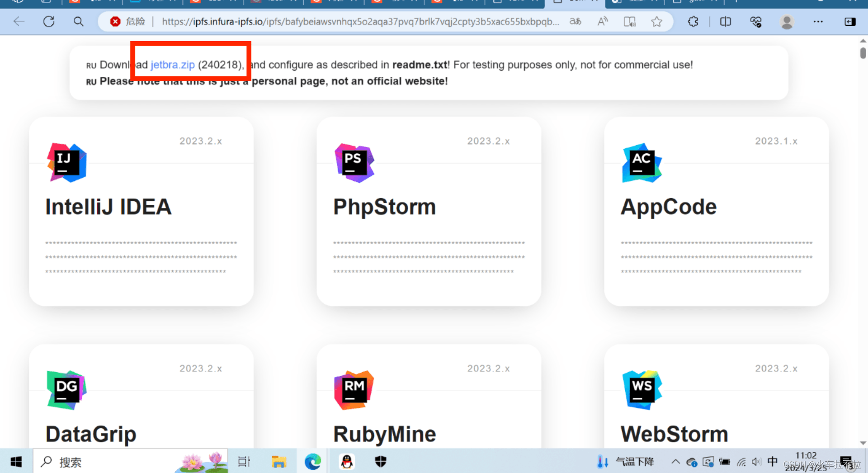Click the WebStorm logo icon
The image size is (868, 473).
coord(642,390)
